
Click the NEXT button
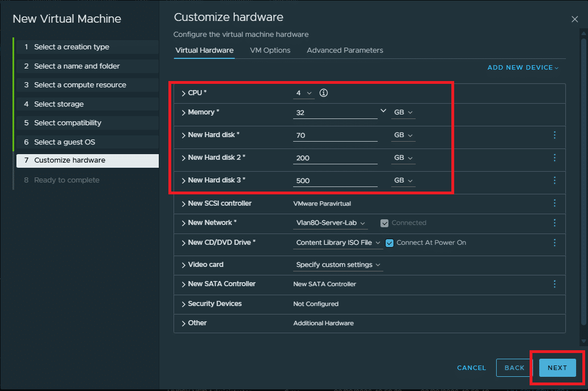pos(557,368)
